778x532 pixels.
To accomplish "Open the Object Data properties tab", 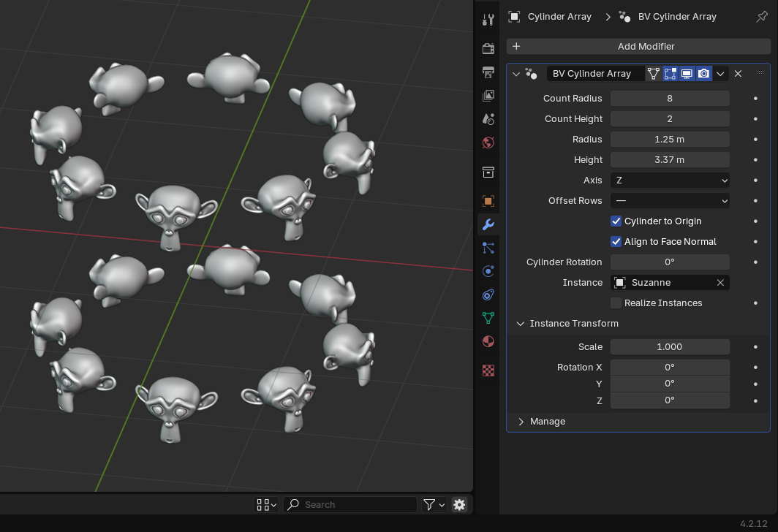I will (488, 318).
